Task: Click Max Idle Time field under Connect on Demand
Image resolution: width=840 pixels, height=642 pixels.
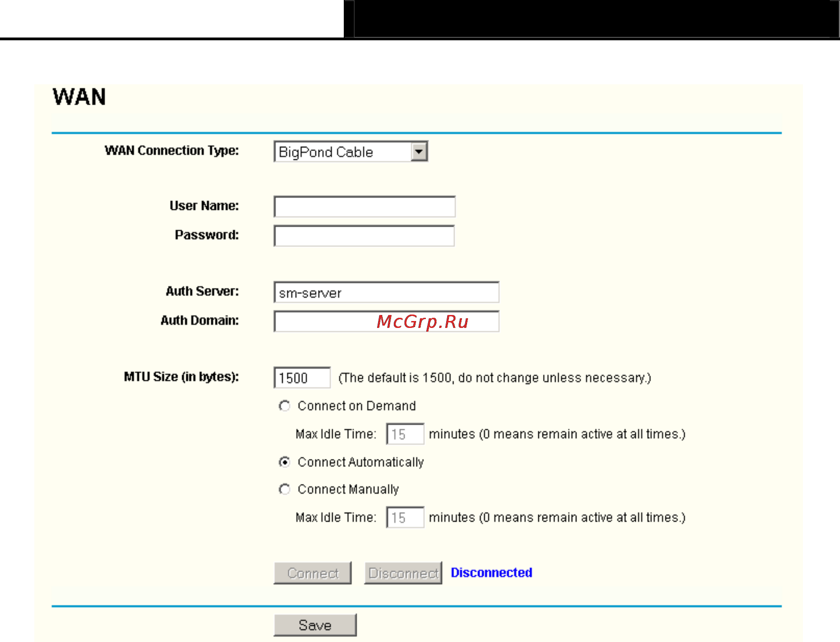Action: [405, 434]
